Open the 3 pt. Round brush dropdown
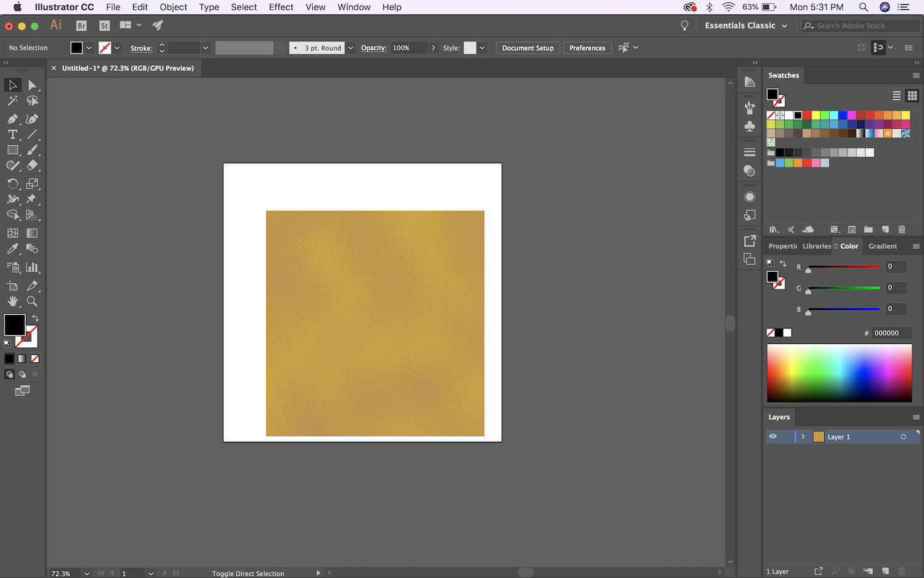The image size is (924, 578). point(351,48)
